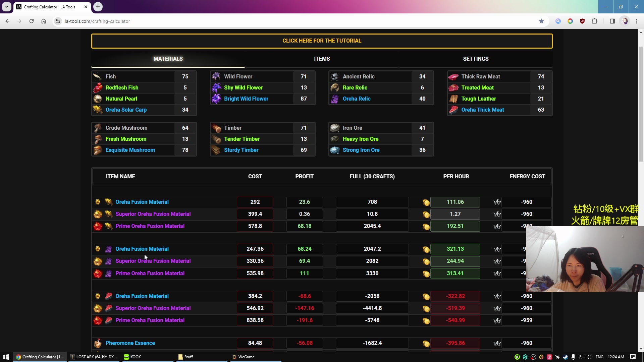Edit the Oreha Thick Meat price field
Screen dimensions: 644x362
click(541, 110)
